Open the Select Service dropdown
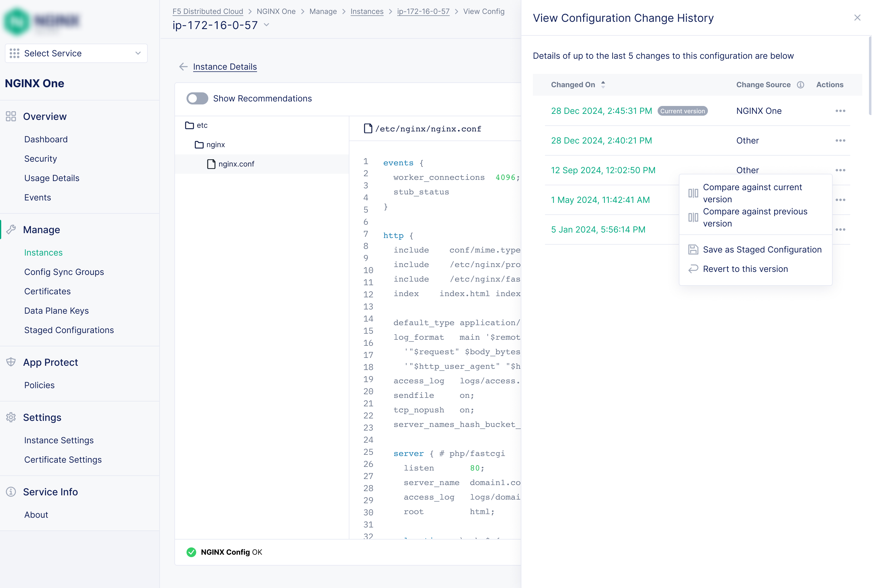The width and height of the screenshot is (872, 588). (76, 53)
